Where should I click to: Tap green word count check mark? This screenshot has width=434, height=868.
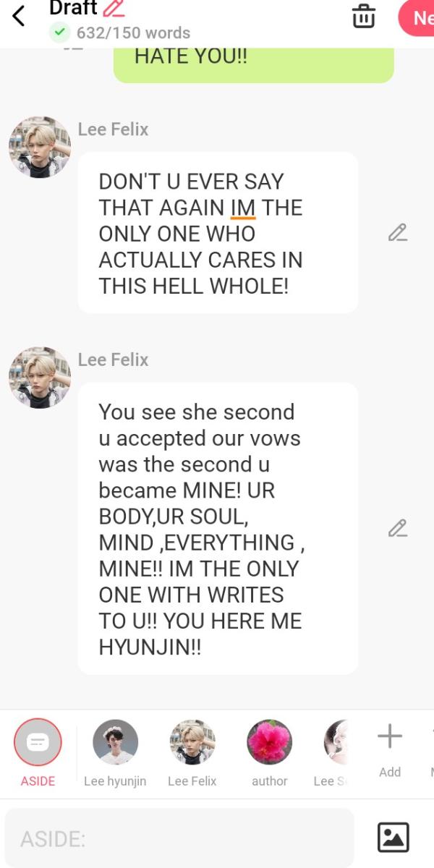pos(59,33)
